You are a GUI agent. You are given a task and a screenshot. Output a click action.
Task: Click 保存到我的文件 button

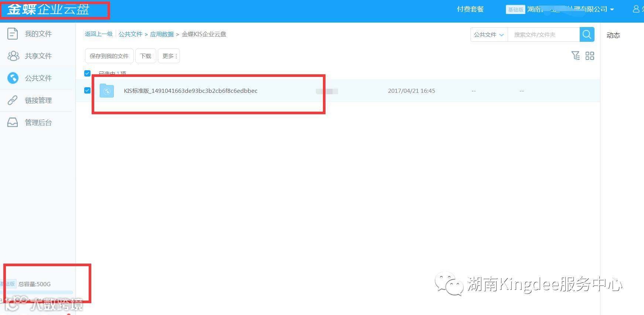109,56
